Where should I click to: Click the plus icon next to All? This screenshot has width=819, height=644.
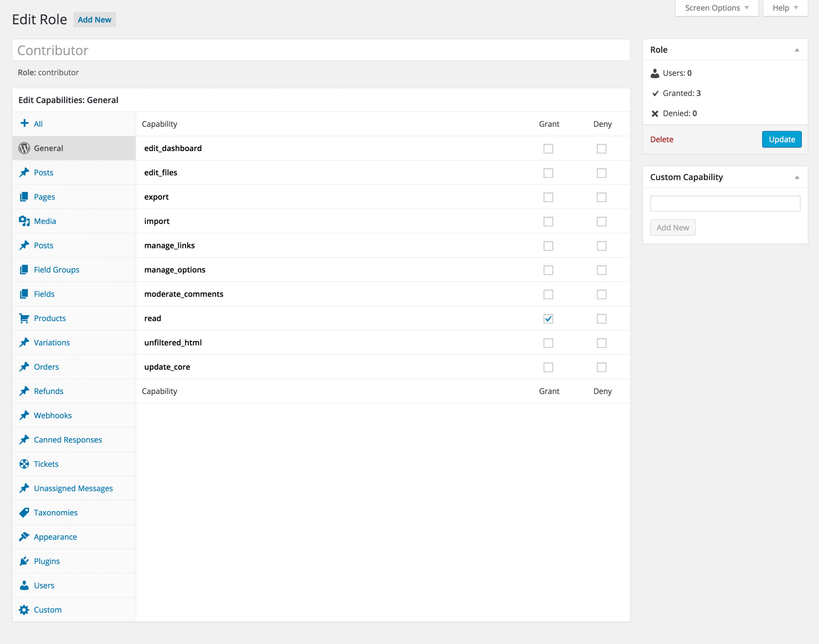25,123
